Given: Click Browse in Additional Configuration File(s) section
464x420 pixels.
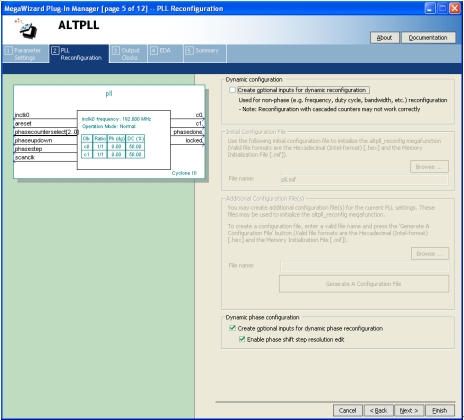Looking at the screenshot, I should 430,254.
